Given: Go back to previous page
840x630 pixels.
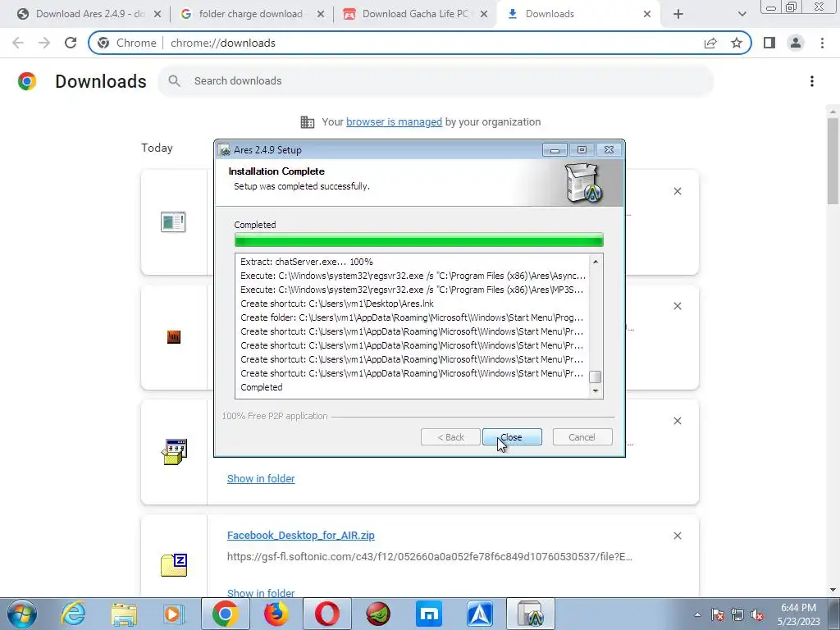Looking at the screenshot, I should point(18,43).
